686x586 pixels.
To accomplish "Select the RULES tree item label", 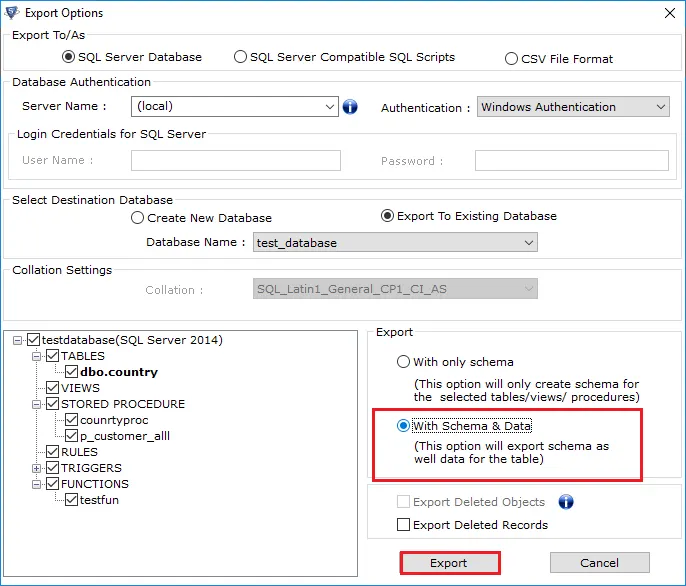I will tap(79, 452).
